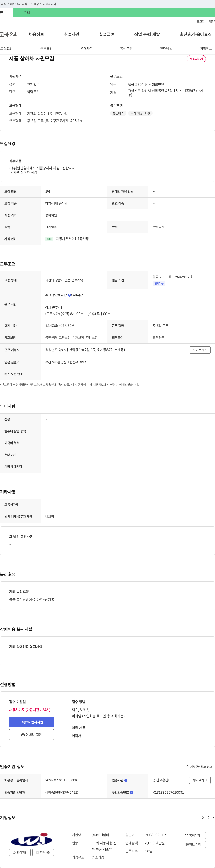Image resolution: width=215 pixels, height=868 pixels.
Task: Click the 직종 키워드 value 상하차원
Action: point(51,215)
